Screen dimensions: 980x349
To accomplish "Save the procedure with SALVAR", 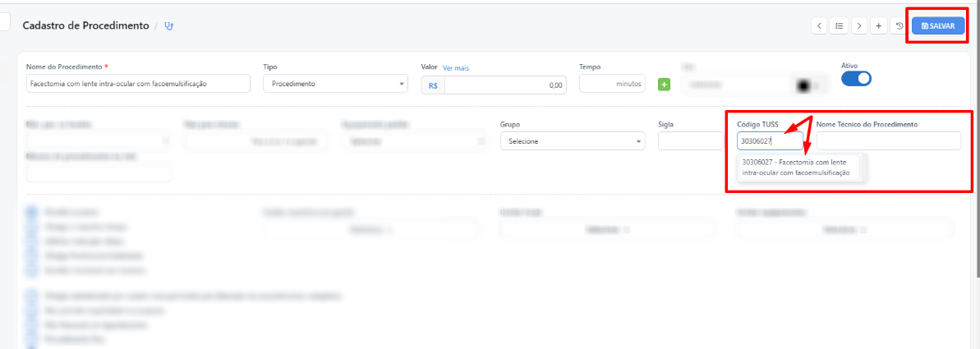I will pyautogui.click(x=938, y=25).
